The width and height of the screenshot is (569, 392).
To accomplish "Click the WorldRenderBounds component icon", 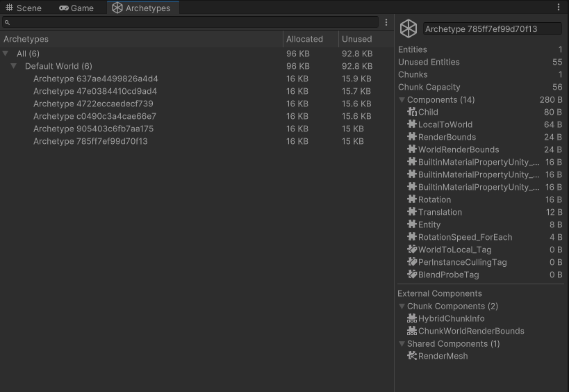I will point(412,149).
